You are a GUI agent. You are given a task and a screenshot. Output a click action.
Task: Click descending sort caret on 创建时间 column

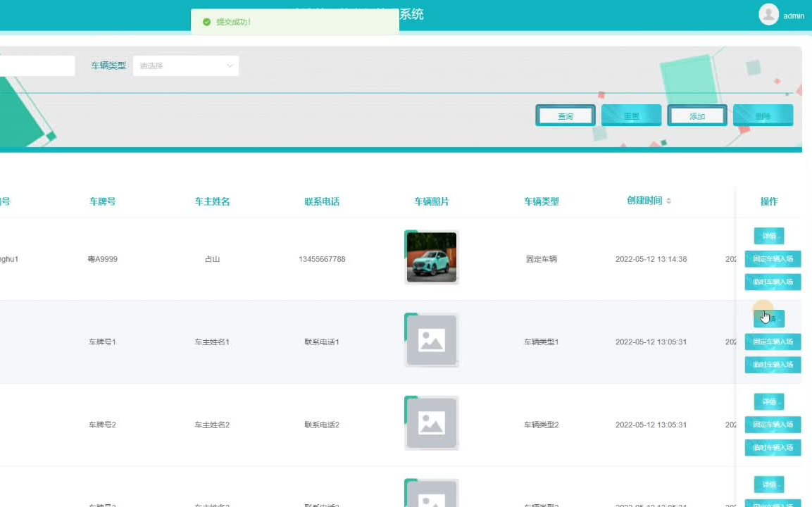[x=668, y=203]
